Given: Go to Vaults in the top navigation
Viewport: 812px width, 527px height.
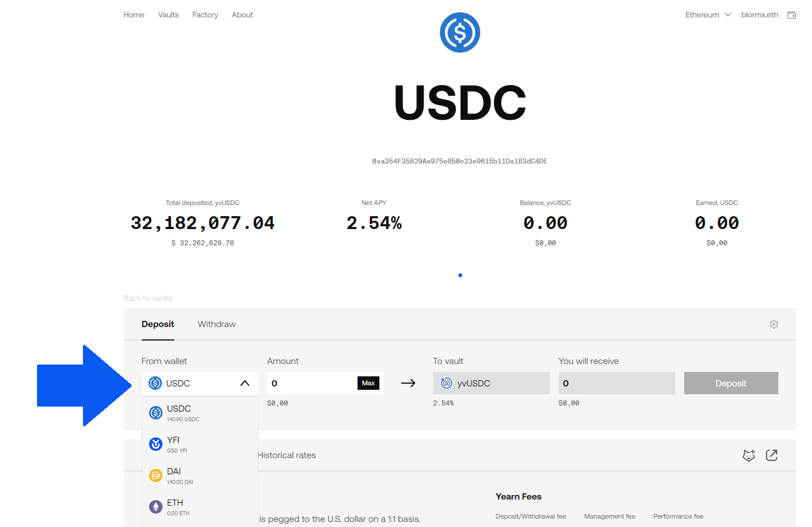Looking at the screenshot, I should point(168,15).
